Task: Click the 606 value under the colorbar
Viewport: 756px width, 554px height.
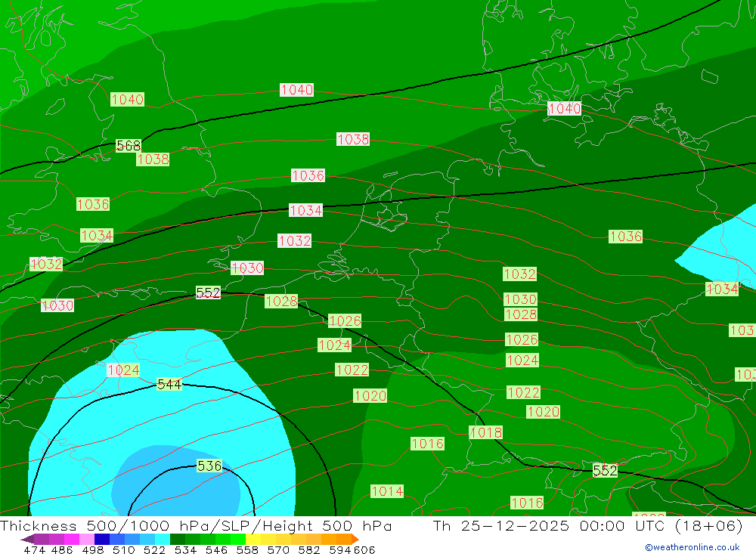Action: click(x=364, y=549)
